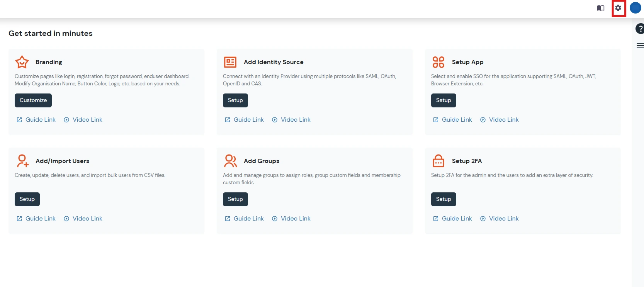The image size is (644, 287).
Task: Expand the hamburger menu on right edge
Action: (x=640, y=46)
